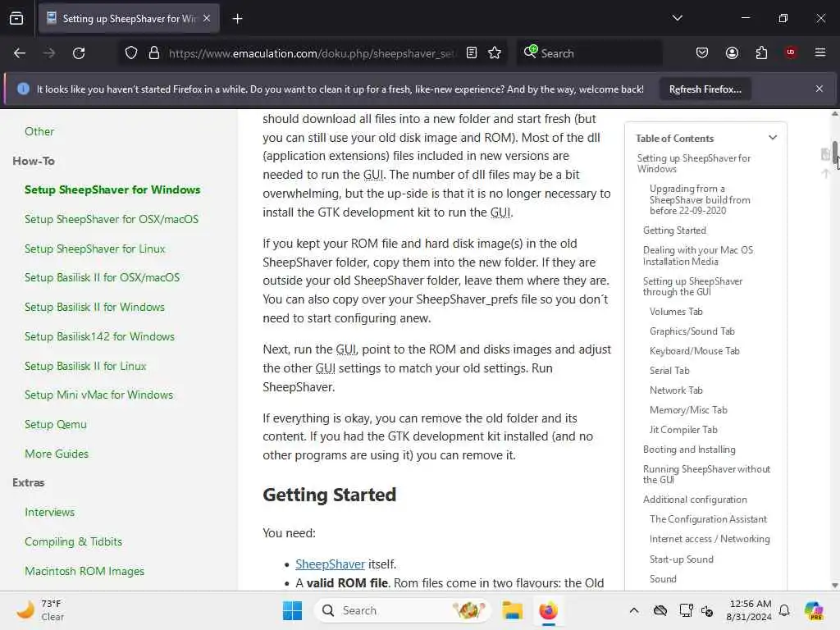840x630 pixels.
Task: Open Setup Mini vMac for Windows
Action: tap(99, 395)
